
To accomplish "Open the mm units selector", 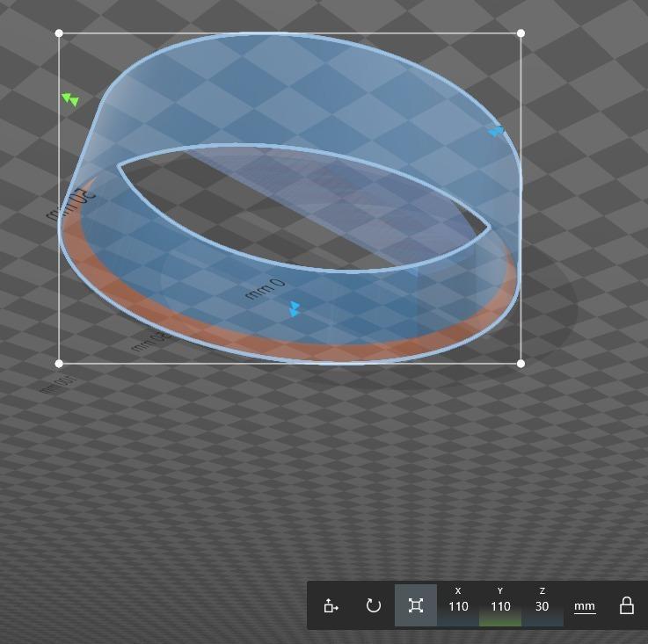I will 585,606.
